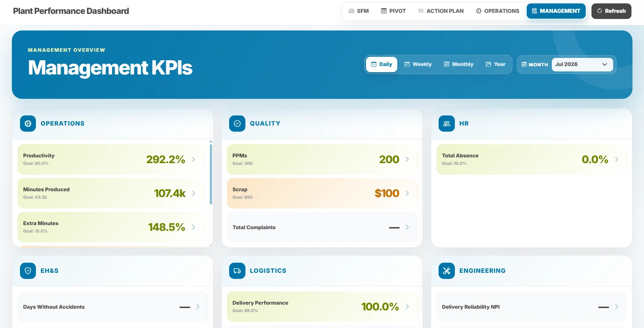644x328 pixels.
Task: Click the calendar icon on Monthly toggle
Action: point(447,64)
